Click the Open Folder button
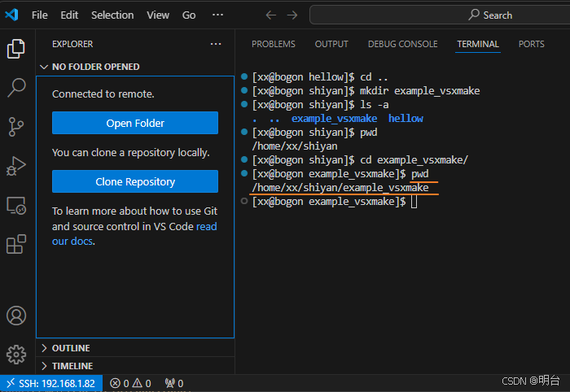This screenshot has width=570, height=392. [135, 123]
